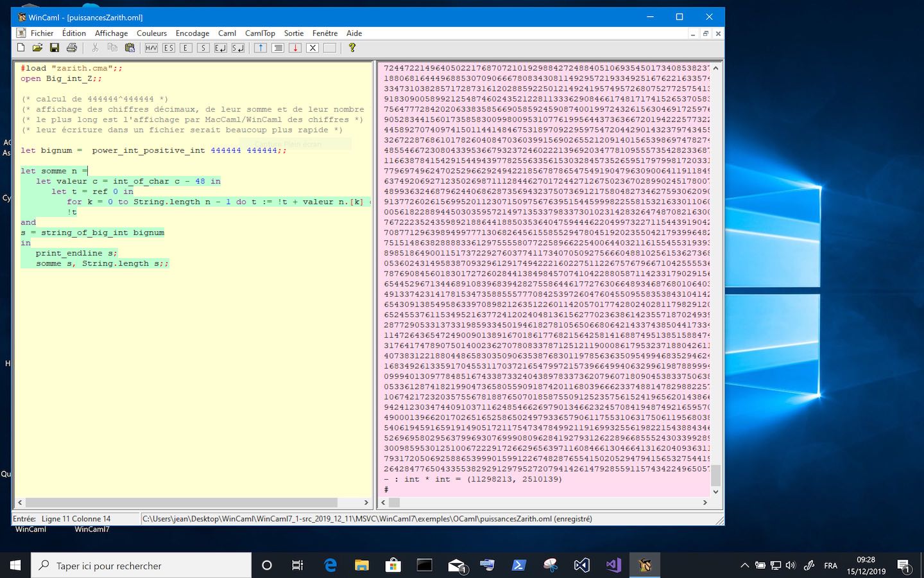Screen dimensions: 924x578
Task: Click the 'Ligne 11 Colonne 14' status text
Action: (76, 519)
